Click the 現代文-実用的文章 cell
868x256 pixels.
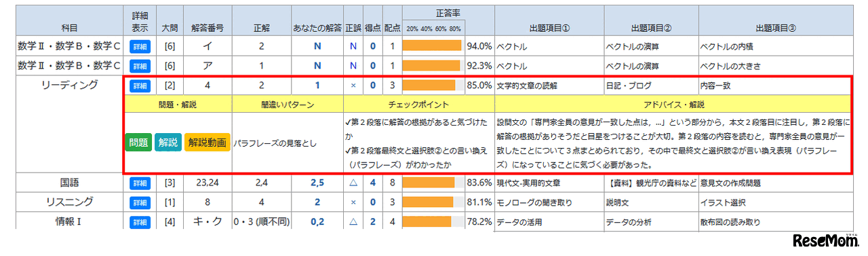coord(549,183)
